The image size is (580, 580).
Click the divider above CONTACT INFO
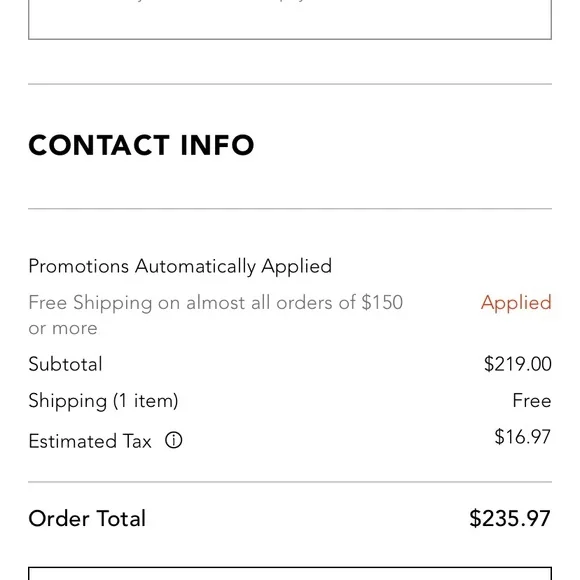pyautogui.click(x=290, y=84)
